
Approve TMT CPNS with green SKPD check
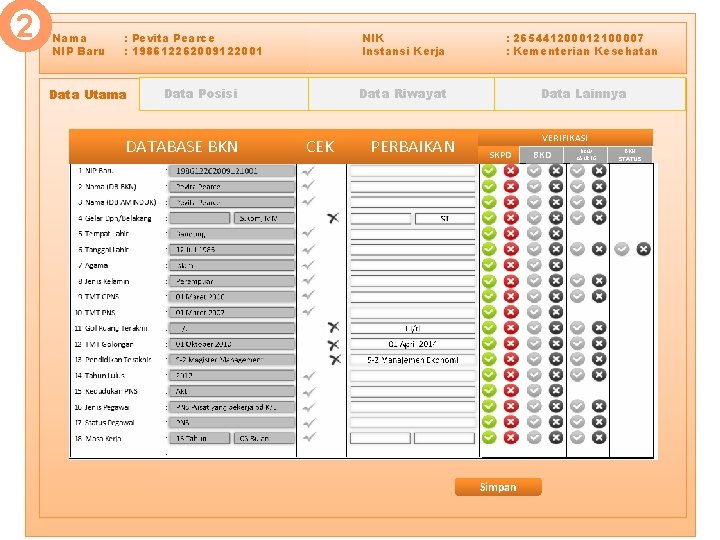(489, 296)
